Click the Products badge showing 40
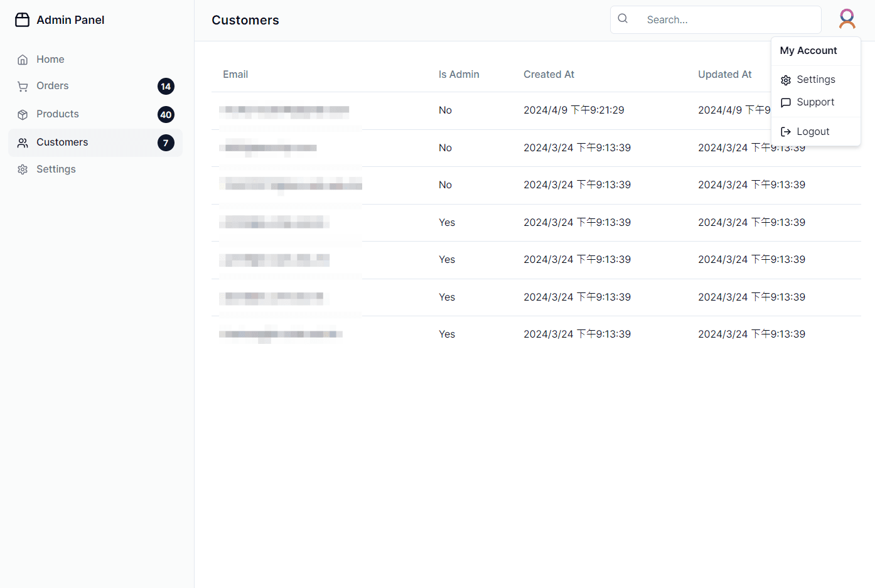875x588 pixels. tap(166, 115)
